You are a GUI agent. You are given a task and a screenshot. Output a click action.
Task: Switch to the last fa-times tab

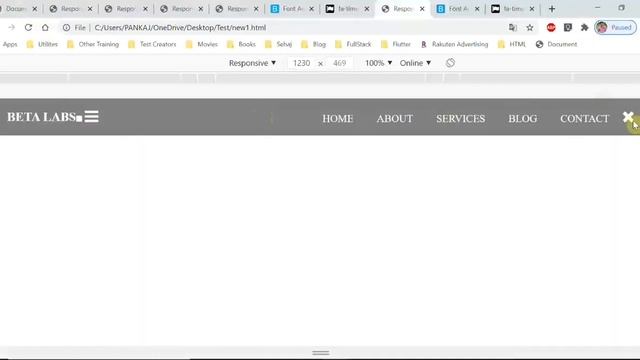click(x=513, y=9)
